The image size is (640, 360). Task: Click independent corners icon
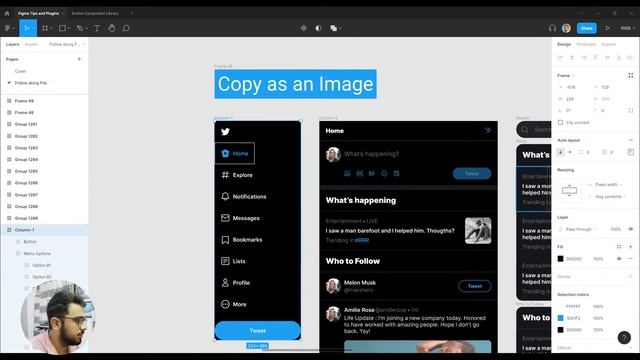(631, 111)
